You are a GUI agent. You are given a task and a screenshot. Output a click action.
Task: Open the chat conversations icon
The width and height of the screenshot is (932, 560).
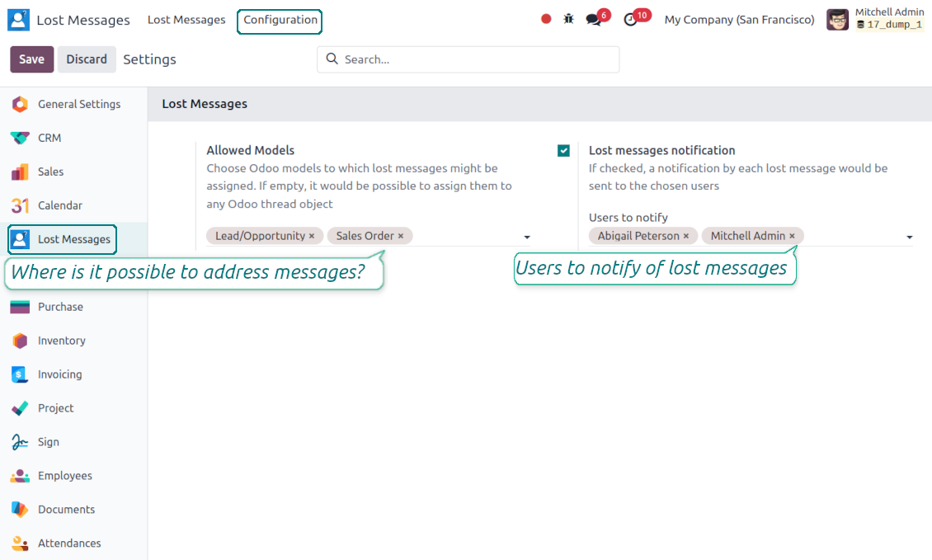pos(593,20)
